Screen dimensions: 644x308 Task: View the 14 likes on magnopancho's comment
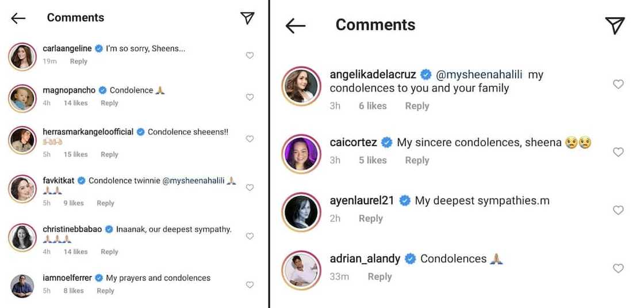(75, 103)
